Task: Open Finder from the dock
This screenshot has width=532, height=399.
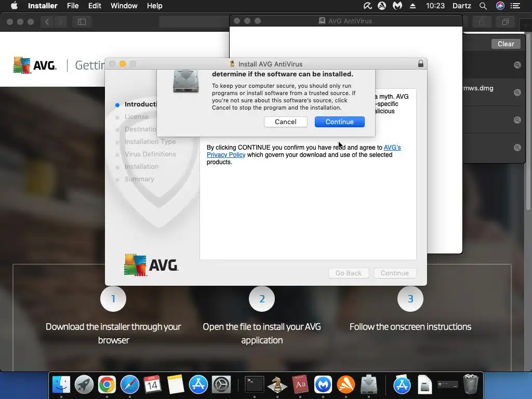Action: 61,385
